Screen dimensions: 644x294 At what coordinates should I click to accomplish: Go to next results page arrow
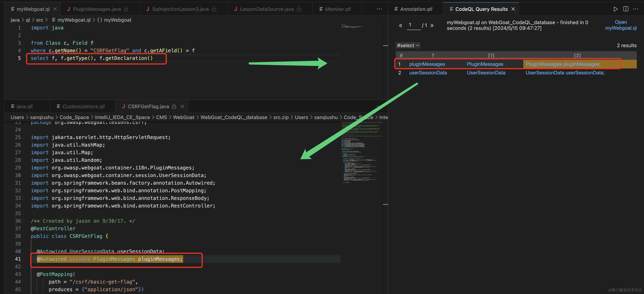pyautogui.click(x=432, y=25)
